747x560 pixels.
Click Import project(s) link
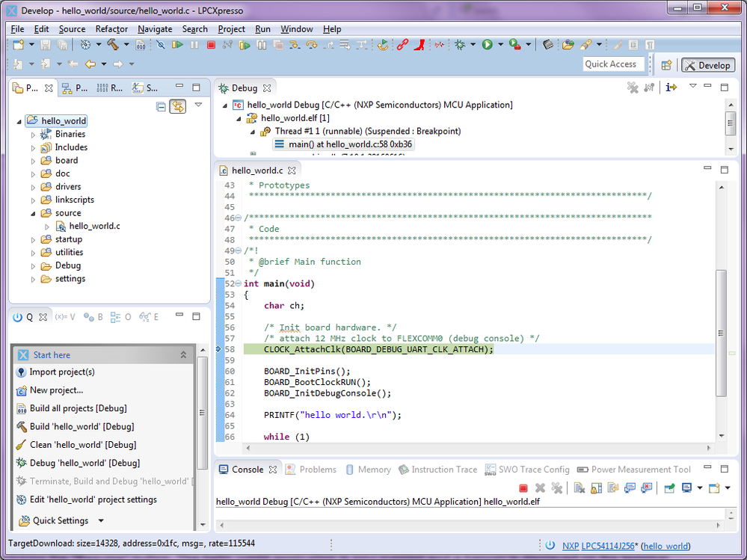pos(62,372)
